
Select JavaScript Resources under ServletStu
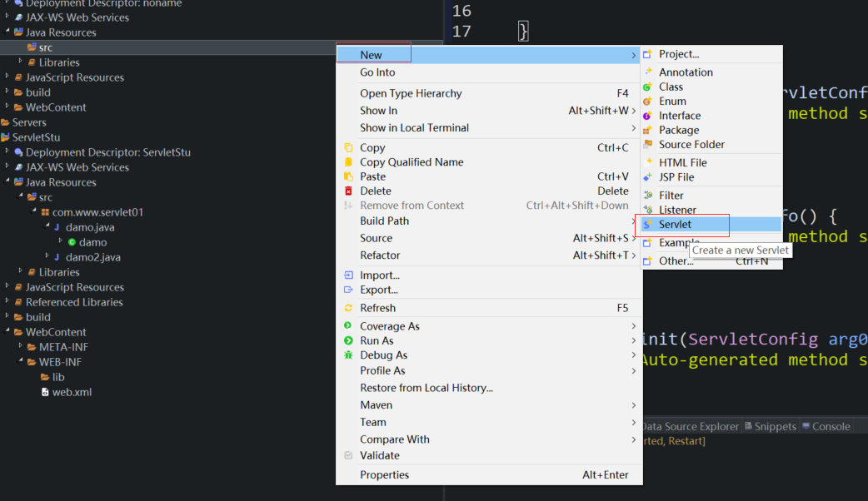pos(75,287)
